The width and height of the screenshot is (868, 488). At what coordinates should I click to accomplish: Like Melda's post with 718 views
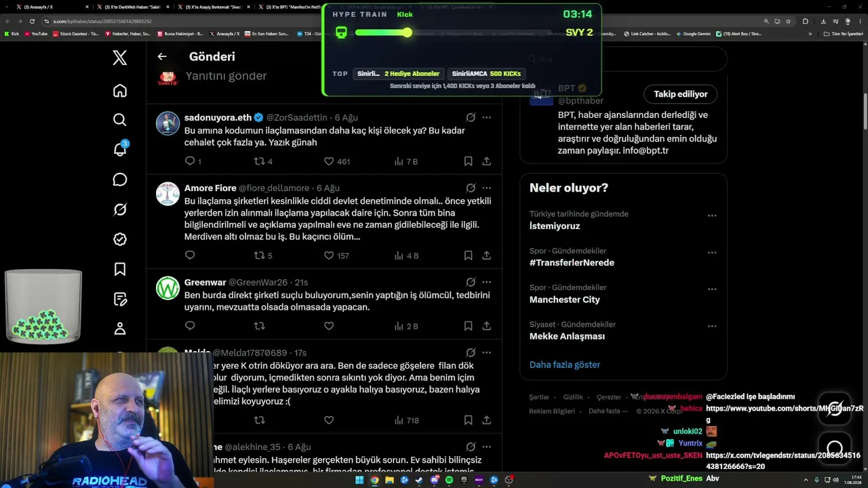(x=329, y=420)
